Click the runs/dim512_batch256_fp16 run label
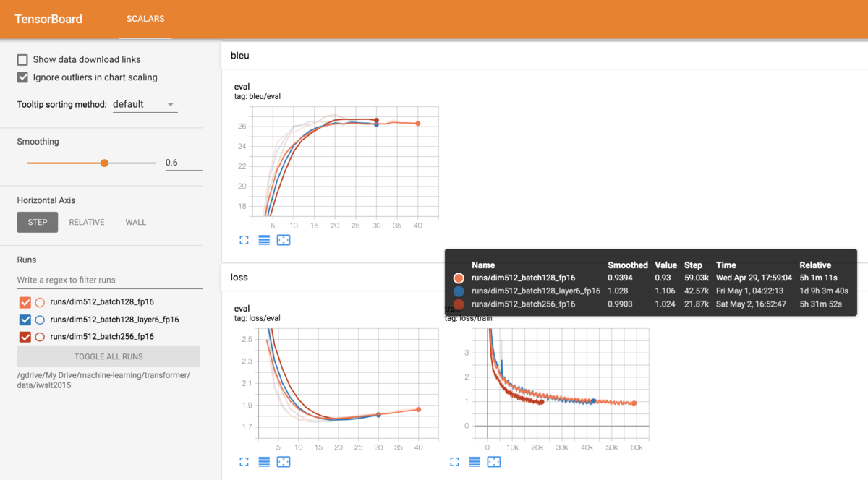This screenshot has width=868, height=480. (x=102, y=336)
